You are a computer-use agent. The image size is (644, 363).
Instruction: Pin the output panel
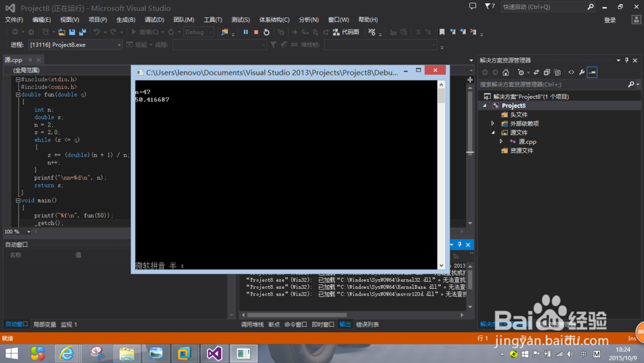pyautogui.click(x=460, y=244)
